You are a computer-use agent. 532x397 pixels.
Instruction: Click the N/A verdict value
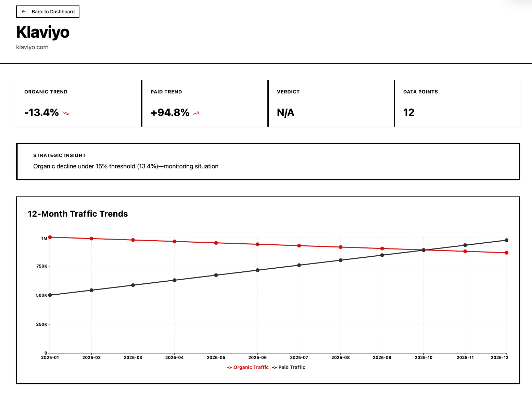pos(286,113)
